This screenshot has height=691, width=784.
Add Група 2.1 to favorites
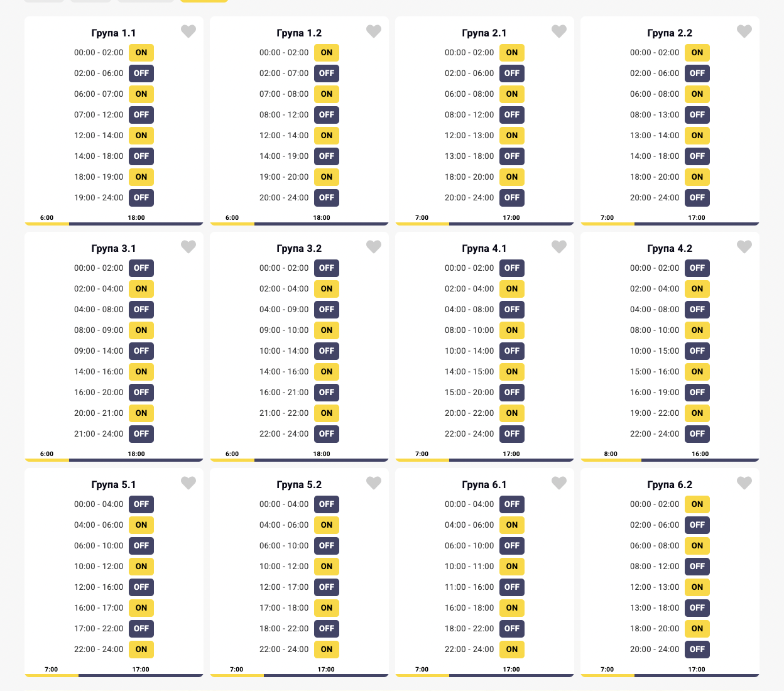point(559,31)
